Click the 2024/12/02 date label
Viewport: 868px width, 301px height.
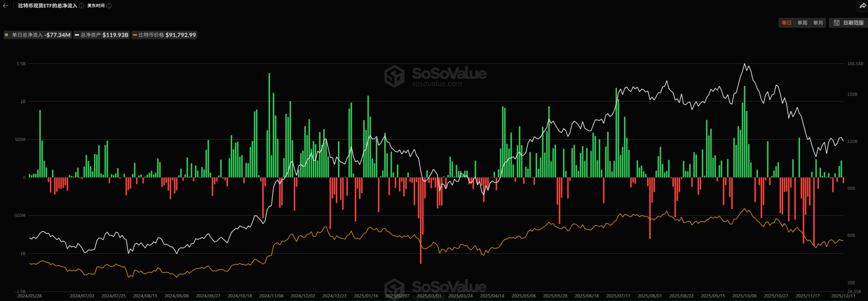pyautogui.click(x=303, y=296)
